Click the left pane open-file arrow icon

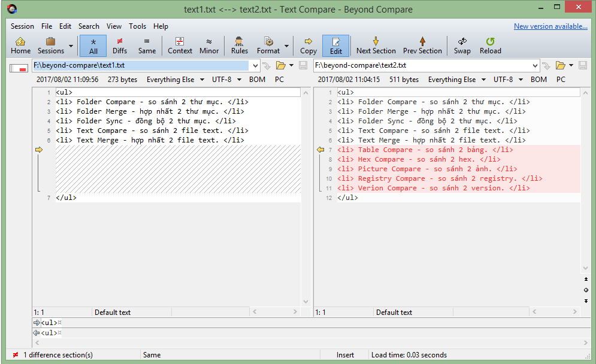coord(267,66)
